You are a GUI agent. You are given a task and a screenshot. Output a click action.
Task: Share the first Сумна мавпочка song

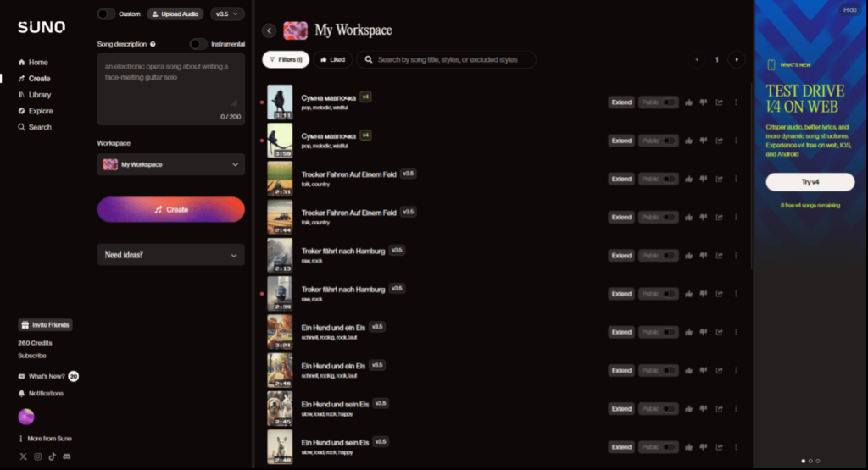point(719,102)
